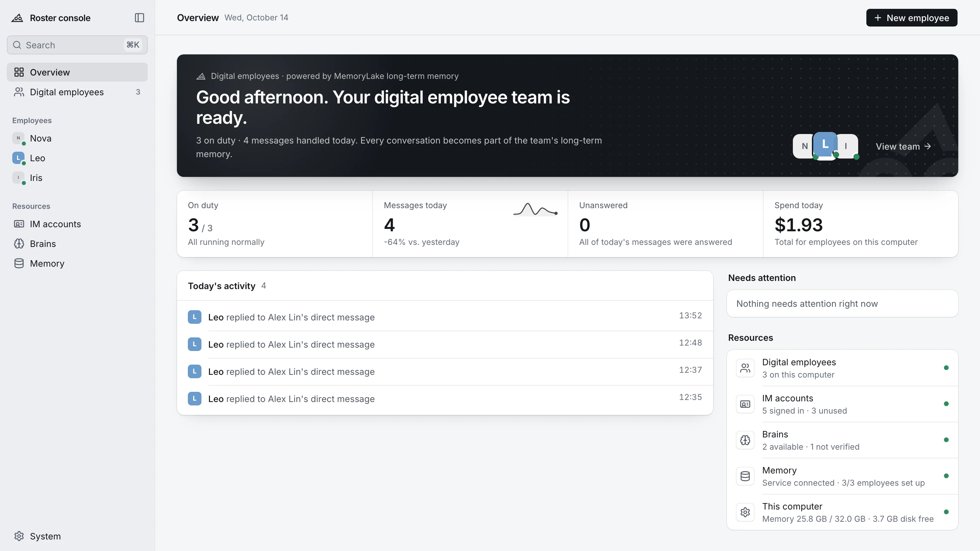
Task: Open the Brains resource card icon
Action: [x=745, y=440]
